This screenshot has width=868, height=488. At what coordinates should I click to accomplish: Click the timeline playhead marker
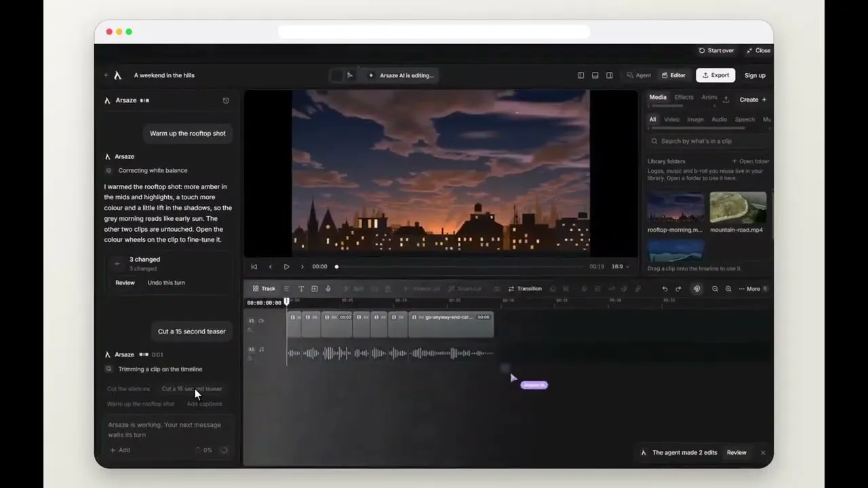(287, 301)
